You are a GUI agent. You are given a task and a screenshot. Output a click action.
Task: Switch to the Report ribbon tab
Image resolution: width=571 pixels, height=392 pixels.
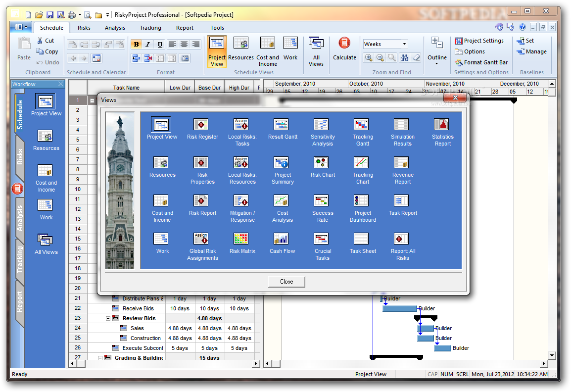(x=185, y=28)
